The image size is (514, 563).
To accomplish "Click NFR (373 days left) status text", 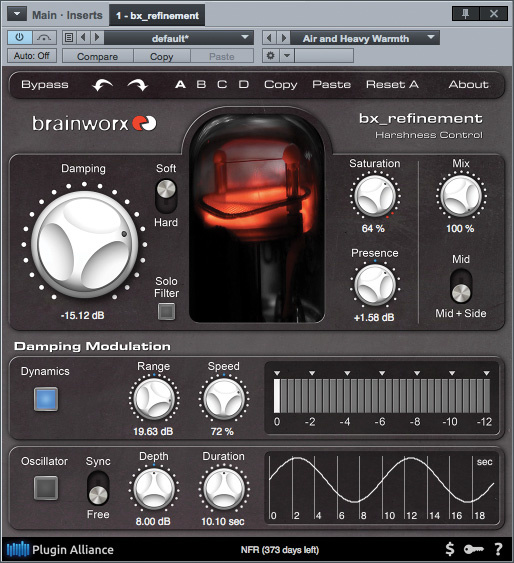I will coord(280,550).
